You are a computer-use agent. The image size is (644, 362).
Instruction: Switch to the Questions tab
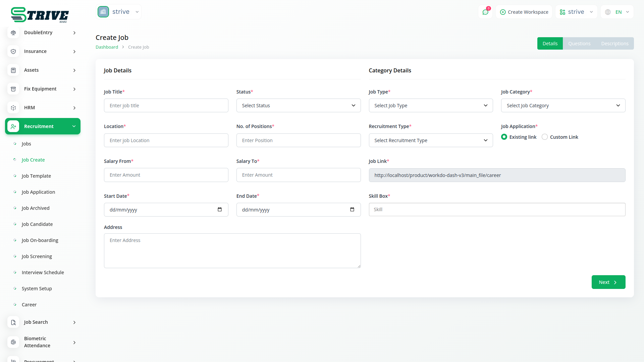click(579, 44)
